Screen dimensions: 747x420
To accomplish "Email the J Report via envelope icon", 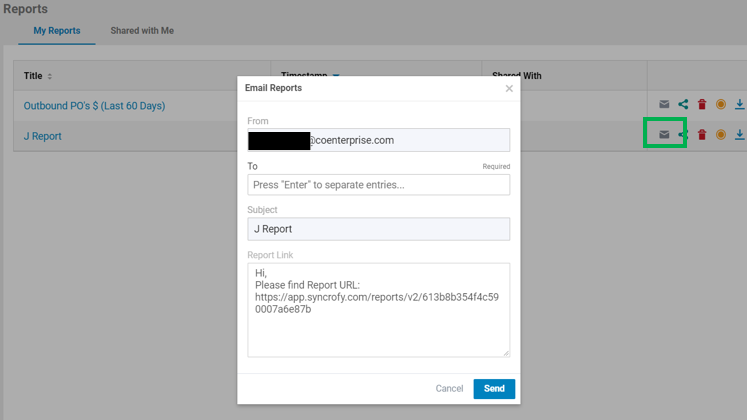I will pos(664,135).
